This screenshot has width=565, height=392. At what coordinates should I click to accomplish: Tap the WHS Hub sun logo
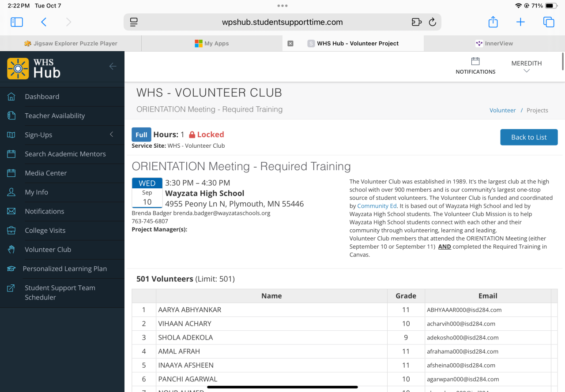point(18,68)
